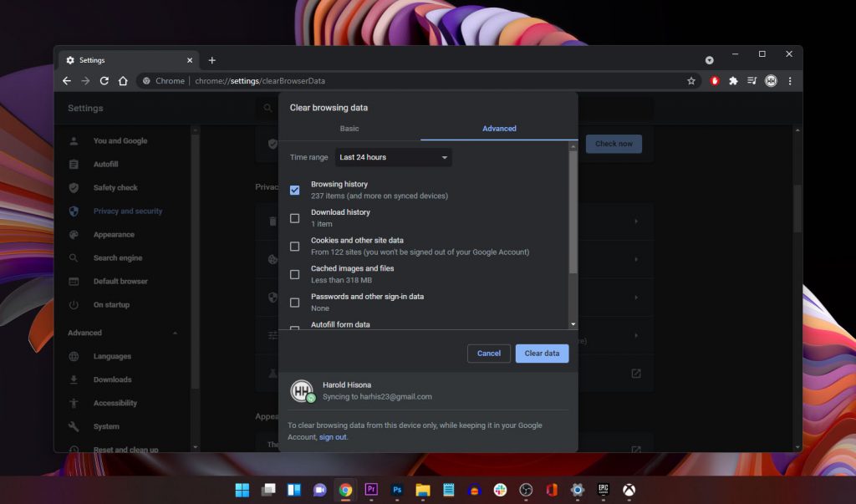The width and height of the screenshot is (856, 504).
Task: Open the Widgets taskbar icon
Action: pos(293,490)
